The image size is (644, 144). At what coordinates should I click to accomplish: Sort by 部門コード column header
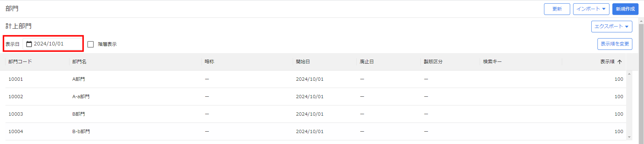pos(20,62)
